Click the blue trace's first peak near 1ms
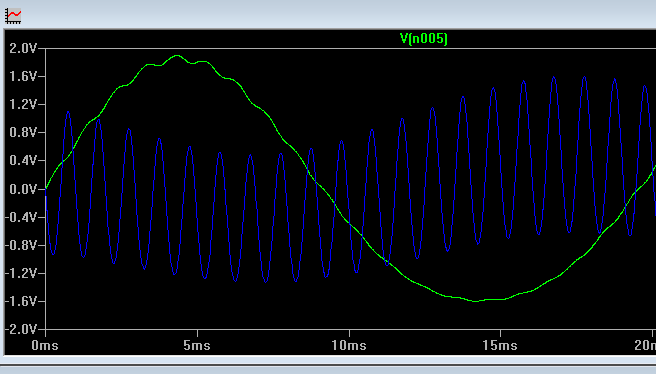Viewport: 656px width, 374px height. tap(68, 112)
